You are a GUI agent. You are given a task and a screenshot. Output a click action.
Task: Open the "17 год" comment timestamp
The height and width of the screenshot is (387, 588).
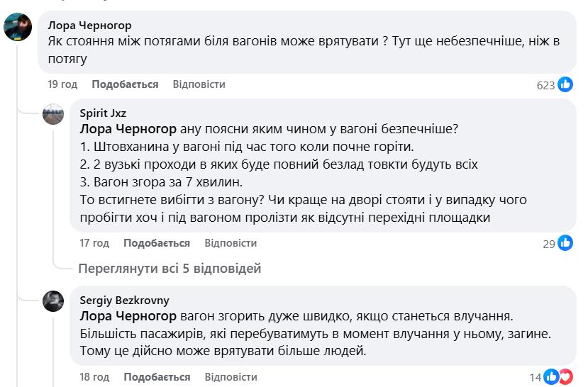click(94, 243)
